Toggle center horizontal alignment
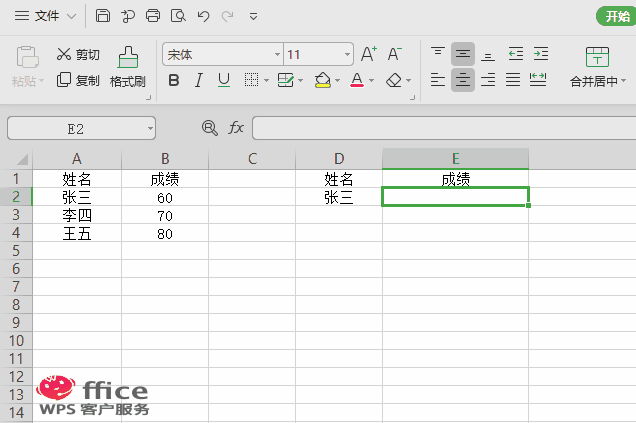Image resolution: width=636 pixels, height=423 pixels. 463,80
